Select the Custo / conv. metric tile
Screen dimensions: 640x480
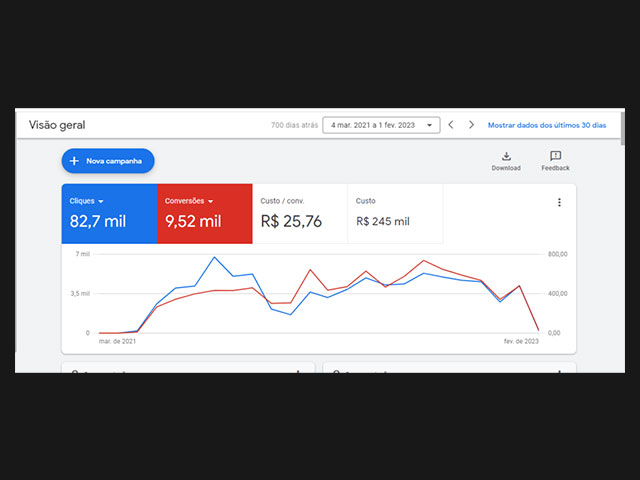298,213
